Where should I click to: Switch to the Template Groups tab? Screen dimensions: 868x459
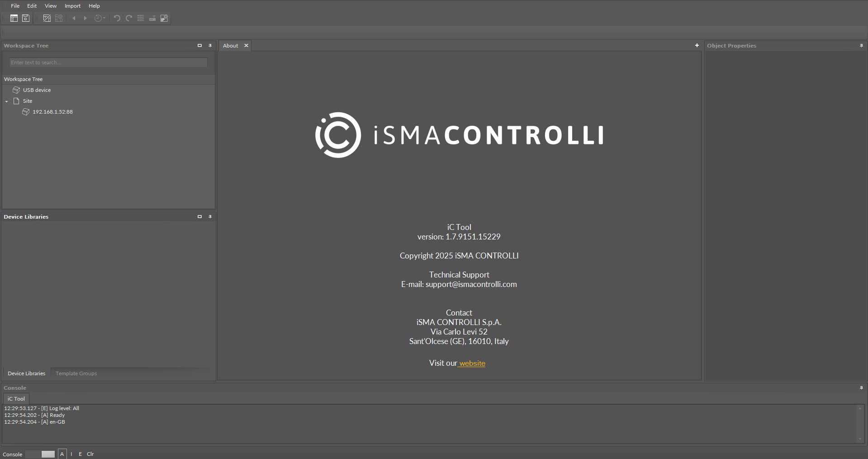(76, 373)
